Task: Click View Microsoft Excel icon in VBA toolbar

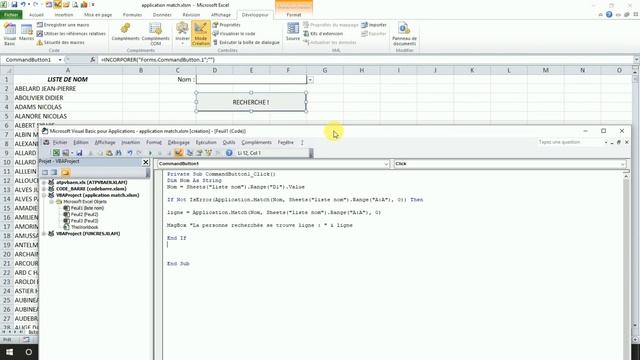Action: coord(56,153)
